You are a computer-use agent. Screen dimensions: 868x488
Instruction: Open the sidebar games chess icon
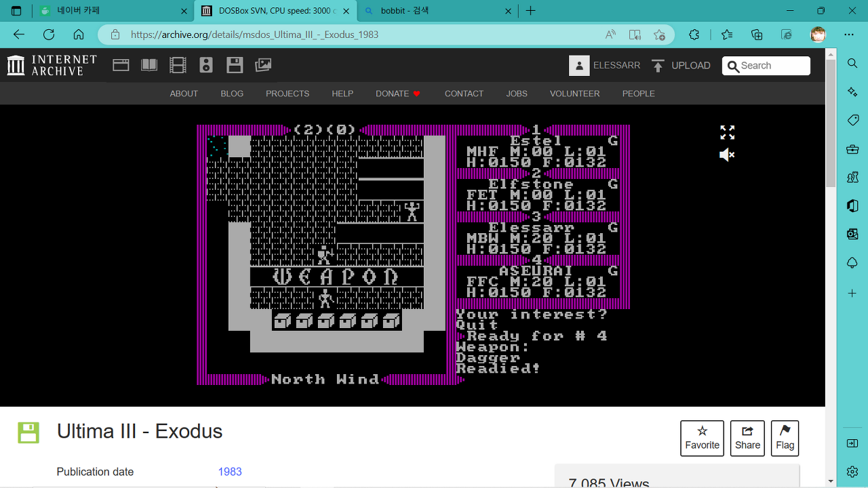[852, 178]
